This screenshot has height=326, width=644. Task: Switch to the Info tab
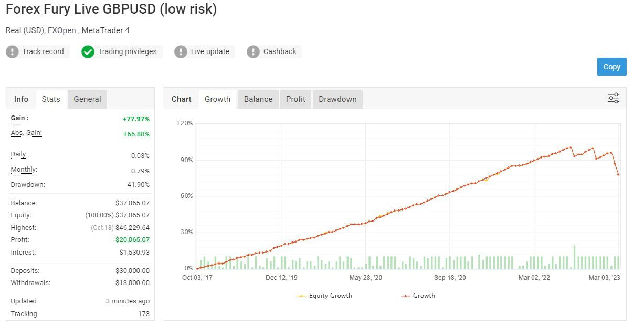(x=21, y=99)
